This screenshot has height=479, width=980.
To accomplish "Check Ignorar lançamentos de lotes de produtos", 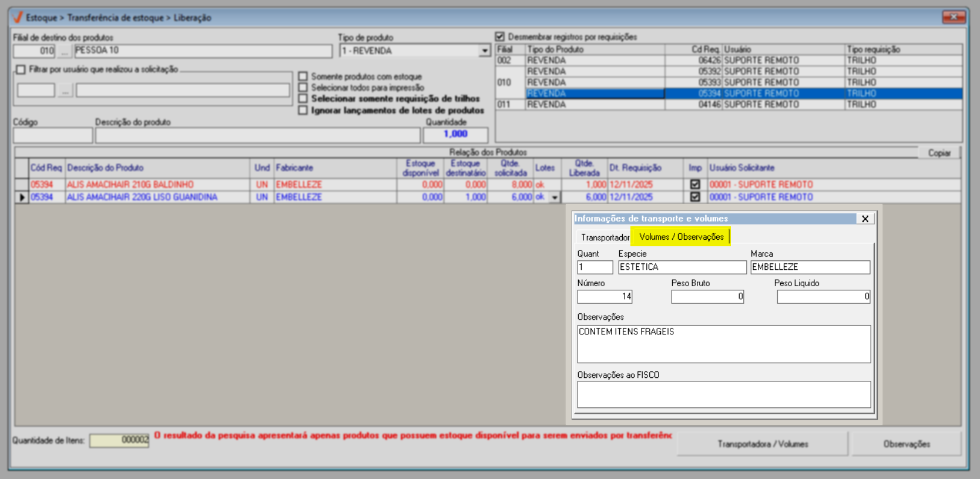I will [303, 110].
